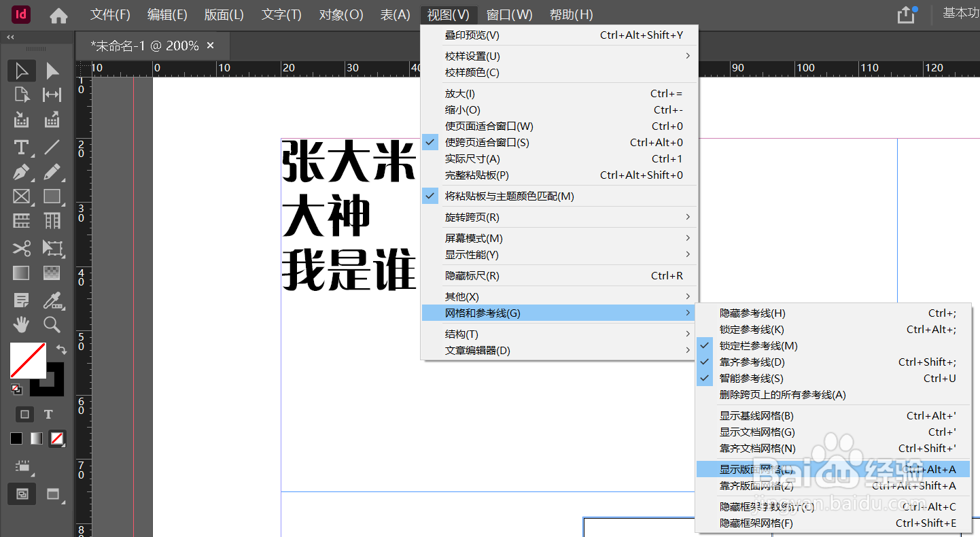The image size is (980, 537).
Task: Open the 文件(F) menu
Action: coord(111,15)
